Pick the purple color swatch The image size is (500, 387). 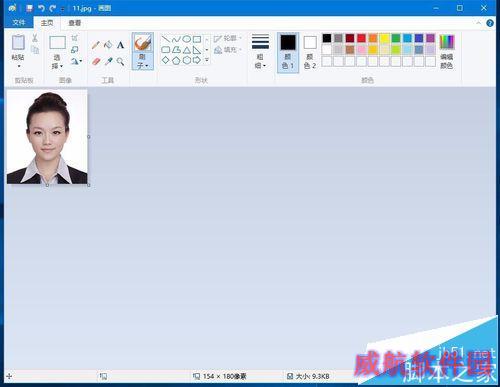pyautogui.click(x=430, y=38)
